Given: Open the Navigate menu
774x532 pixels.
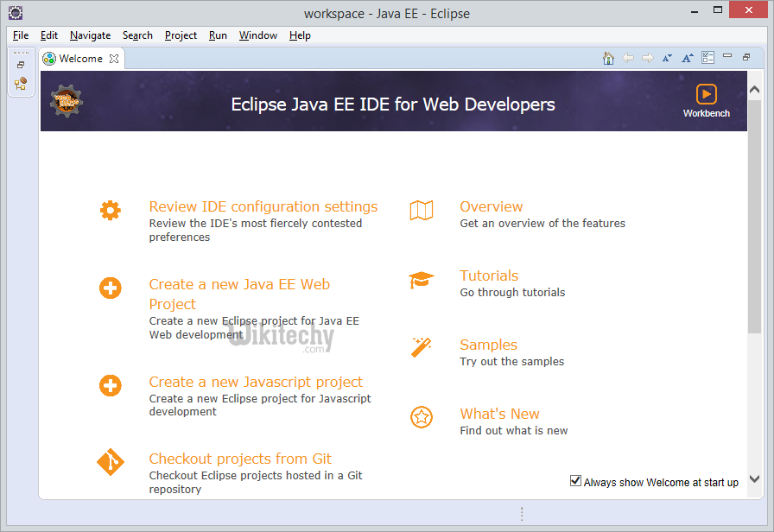Looking at the screenshot, I should [x=90, y=35].
